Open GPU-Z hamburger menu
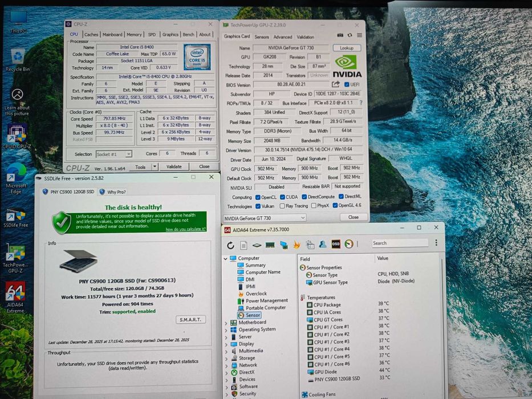 [359, 35]
